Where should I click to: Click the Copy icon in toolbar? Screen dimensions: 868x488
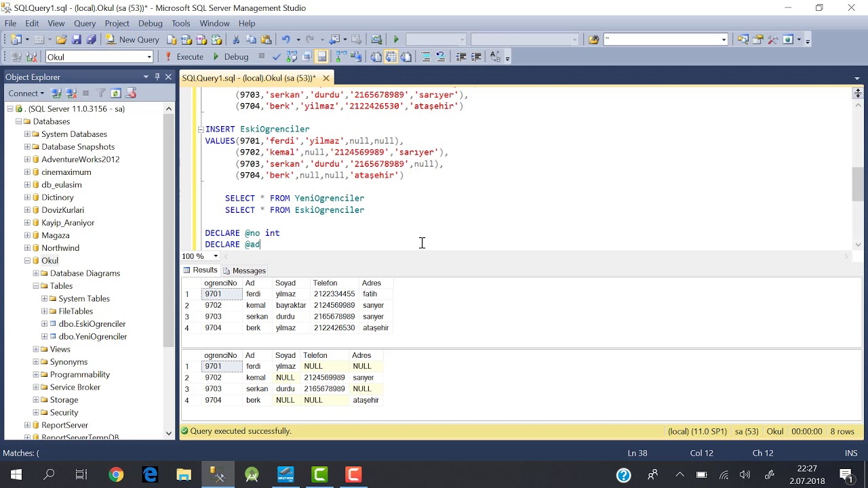[x=251, y=39]
